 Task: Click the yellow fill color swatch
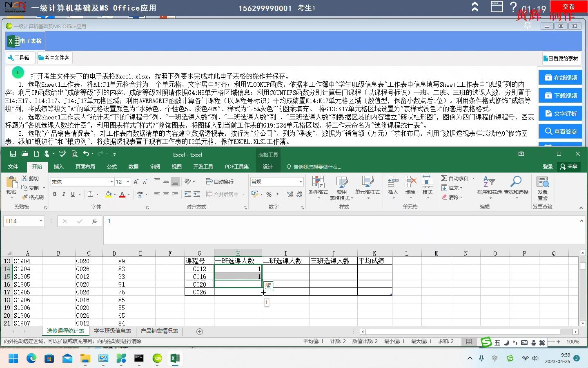pyautogui.click(x=108, y=195)
